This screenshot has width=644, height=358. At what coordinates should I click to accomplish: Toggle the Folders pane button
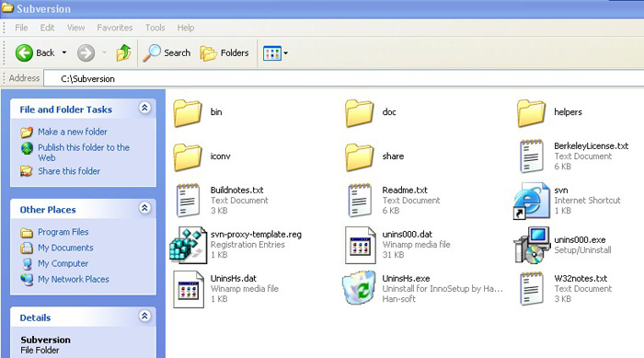coord(224,53)
